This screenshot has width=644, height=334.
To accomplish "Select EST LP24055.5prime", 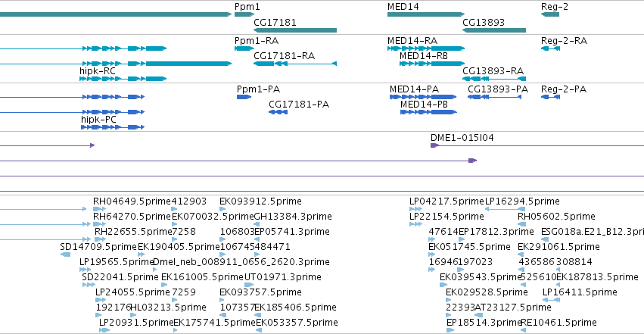I will click(132, 292).
